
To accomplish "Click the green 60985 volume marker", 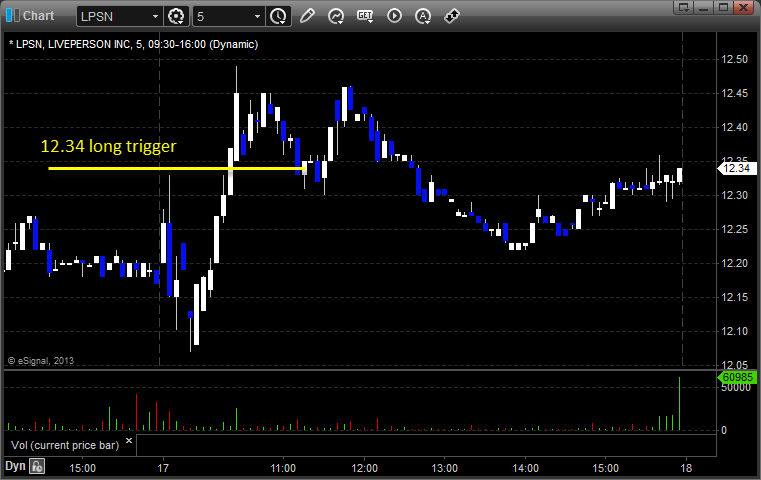I will (x=737, y=377).
